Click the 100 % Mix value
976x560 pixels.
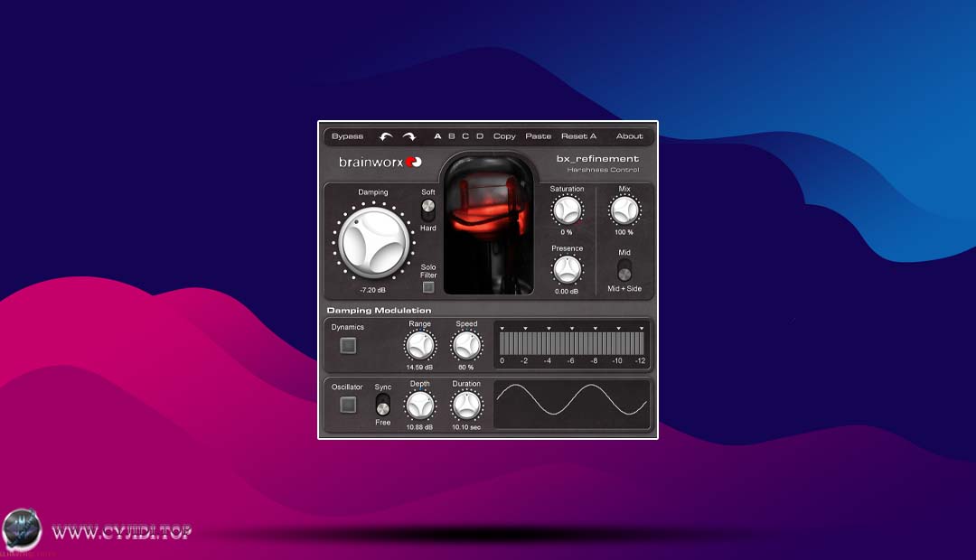pyautogui.click(x=624, y=232)
